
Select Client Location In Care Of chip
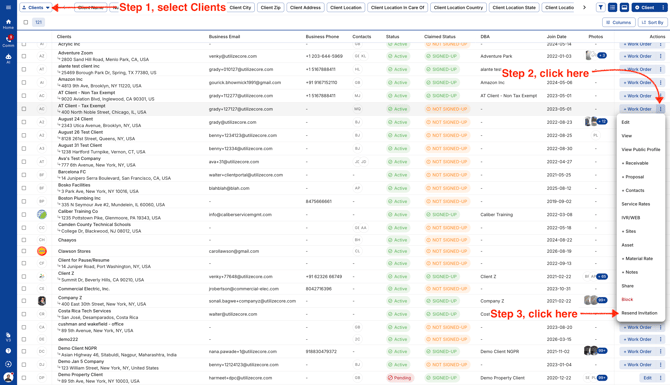point(398,7)
